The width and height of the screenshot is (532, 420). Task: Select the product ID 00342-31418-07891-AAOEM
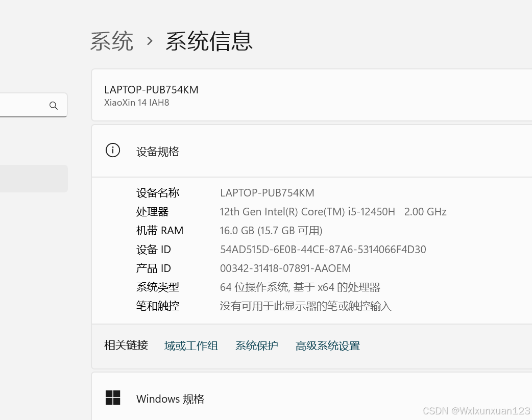pyautogui.click(x=285, y=269)
